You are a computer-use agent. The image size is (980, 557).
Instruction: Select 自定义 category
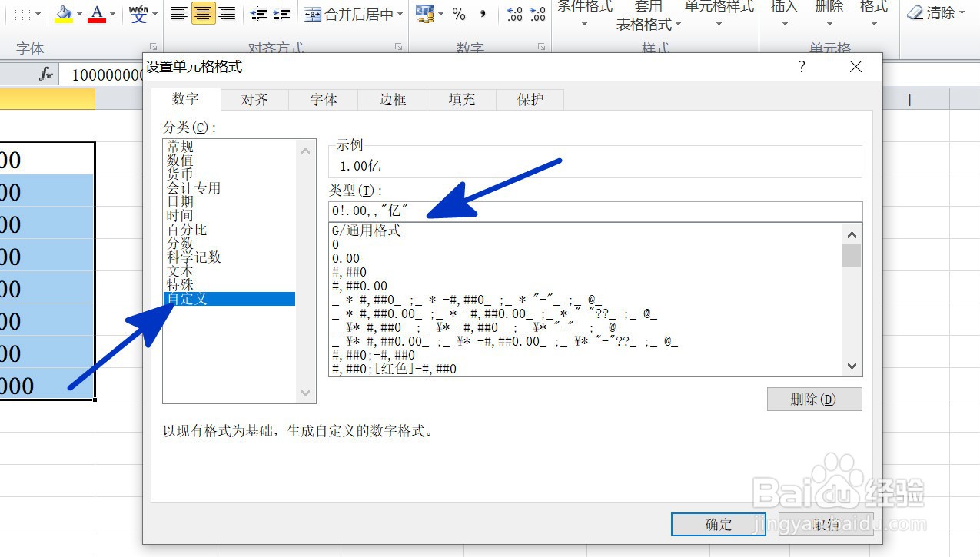(229, 299)
